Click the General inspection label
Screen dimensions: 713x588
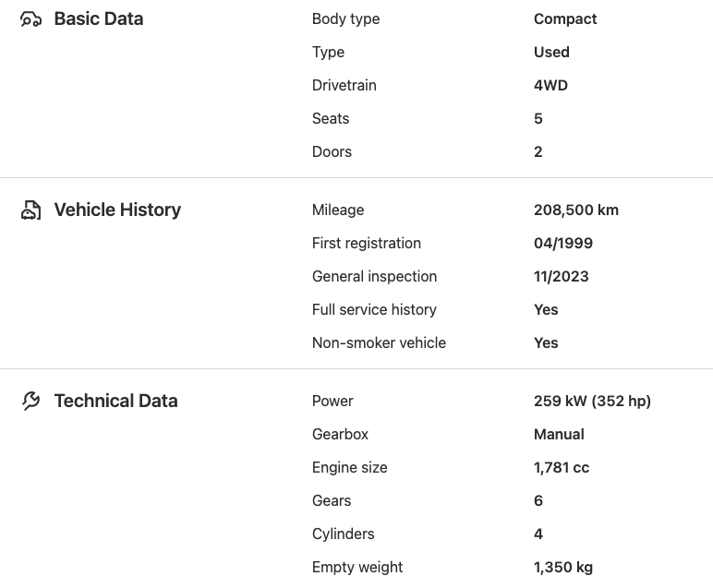[374, 277]
